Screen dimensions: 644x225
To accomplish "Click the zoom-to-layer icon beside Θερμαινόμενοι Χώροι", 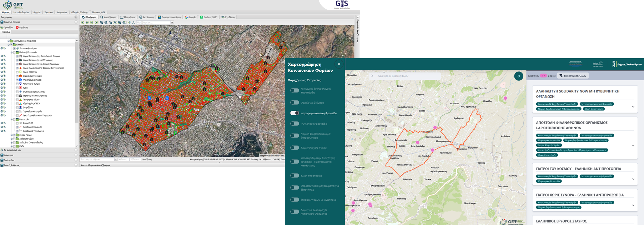I will [x=5, y=76].
